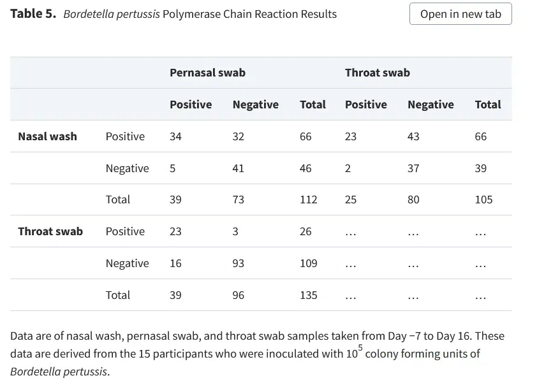Click the value 41 in Negative row
Image resolution: width=537 pixels, height=392 pixels.
click(239, 168)
